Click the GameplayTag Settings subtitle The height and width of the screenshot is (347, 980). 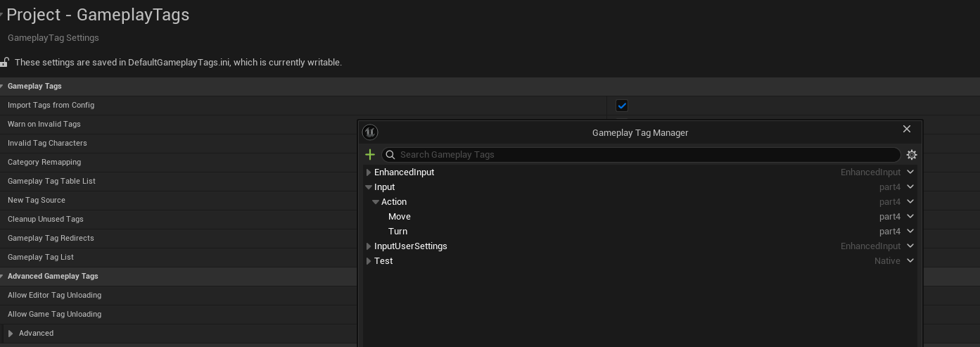tap(53, 38)
